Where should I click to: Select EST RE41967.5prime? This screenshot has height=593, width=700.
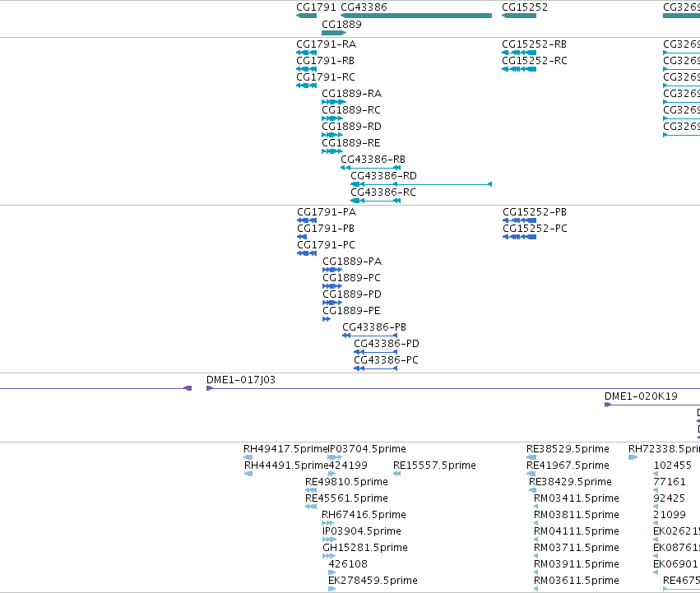[x=568, y=466]
